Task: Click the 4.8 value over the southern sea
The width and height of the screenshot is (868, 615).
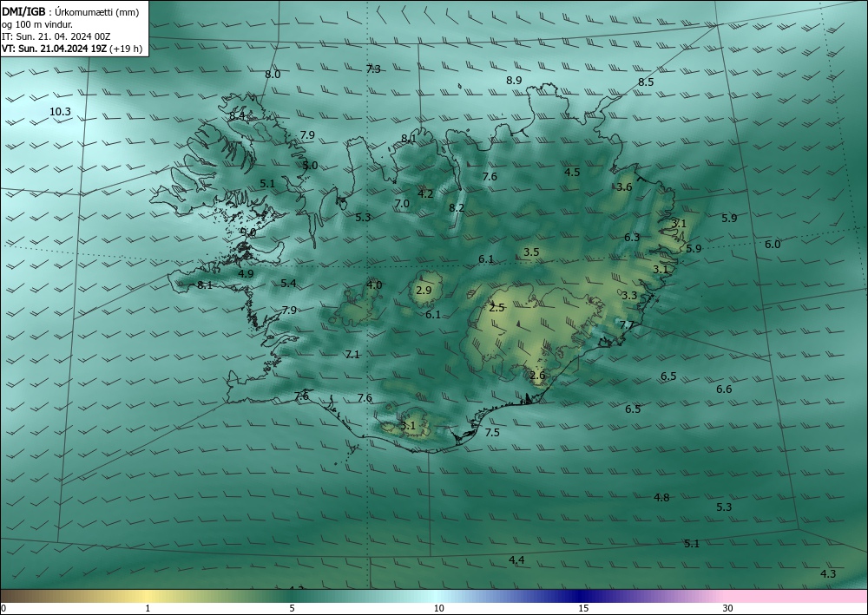Action: pos(661,498)
